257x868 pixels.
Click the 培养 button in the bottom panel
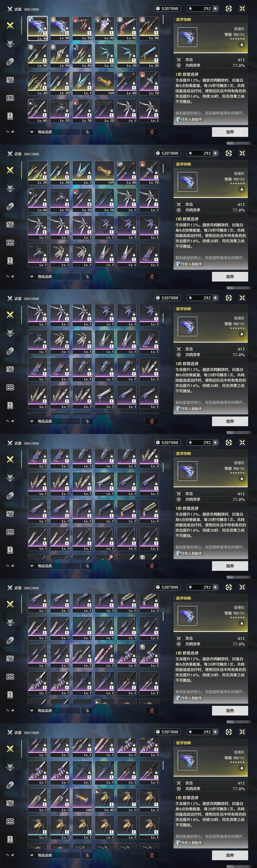tap(230, 855)
